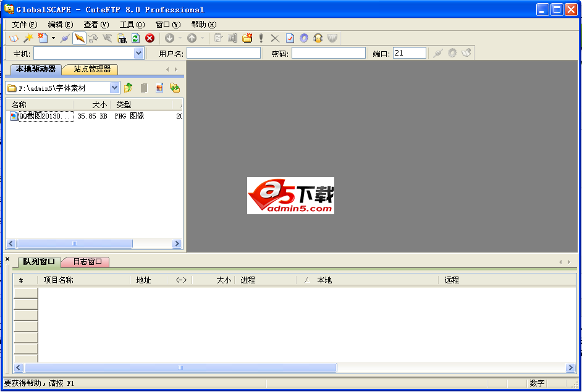582x392 pixels.
Task: Open Site Manager book icon in toolbar
Action: pos(14,38)
